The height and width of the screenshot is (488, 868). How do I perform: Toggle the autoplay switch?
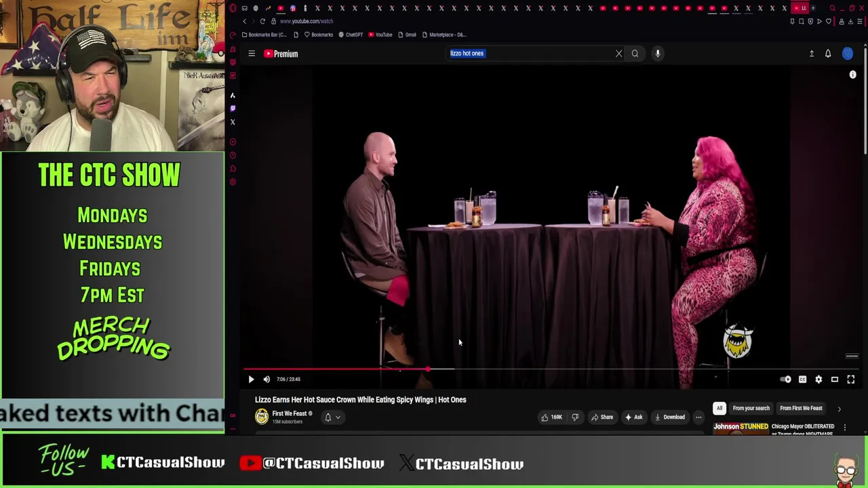[785, 380]
